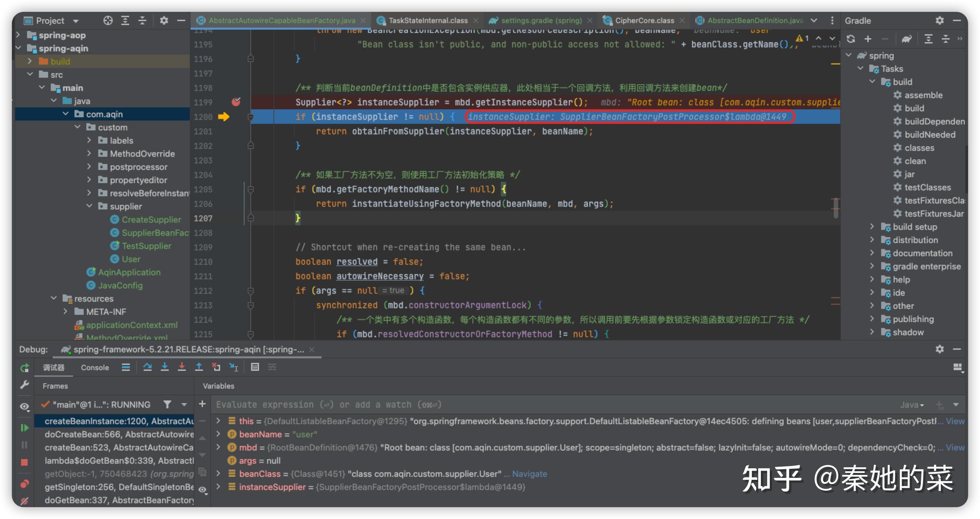
Task: Click the add watch plus button
Action: (202, 404)
